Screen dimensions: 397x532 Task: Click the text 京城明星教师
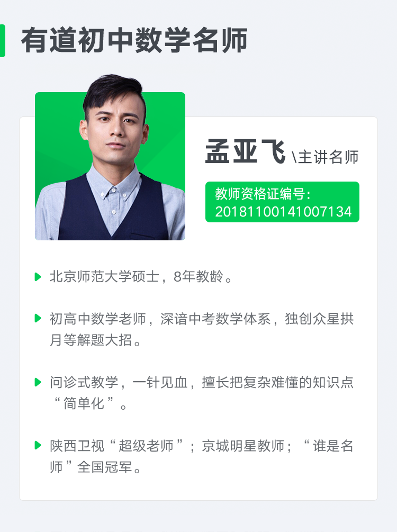pyautogui.click(x=243, y=446)
